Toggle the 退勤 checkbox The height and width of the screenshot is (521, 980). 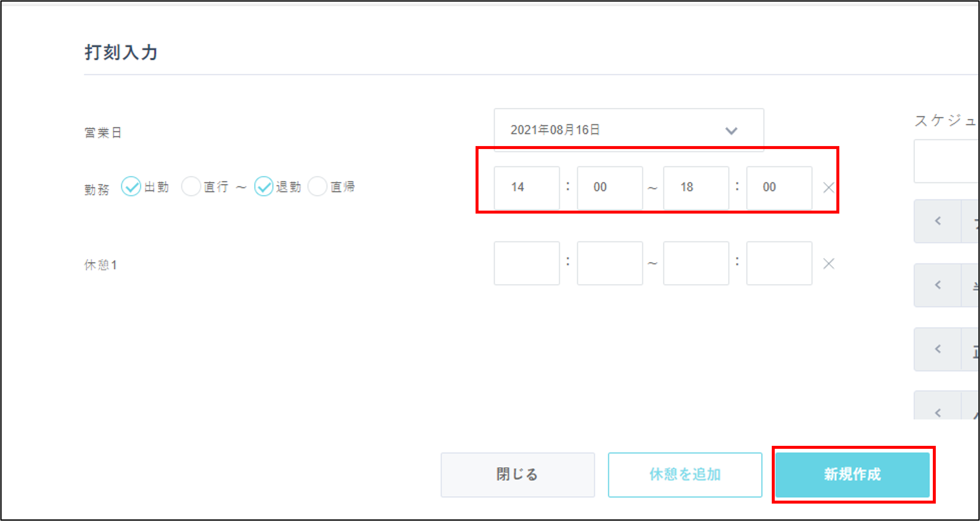[264, 186]
